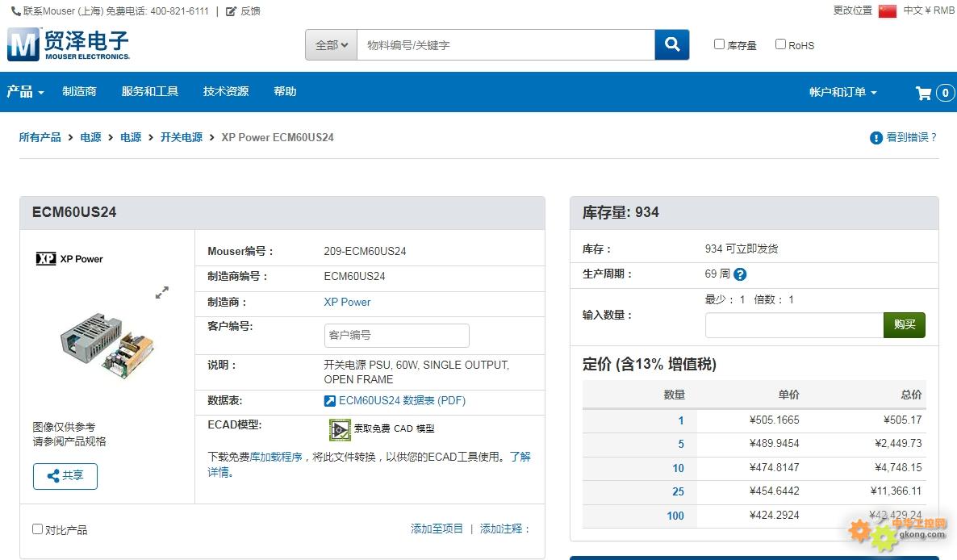Focus the 客户编号 customer number field
957x560 pixels.
point(397,336)
